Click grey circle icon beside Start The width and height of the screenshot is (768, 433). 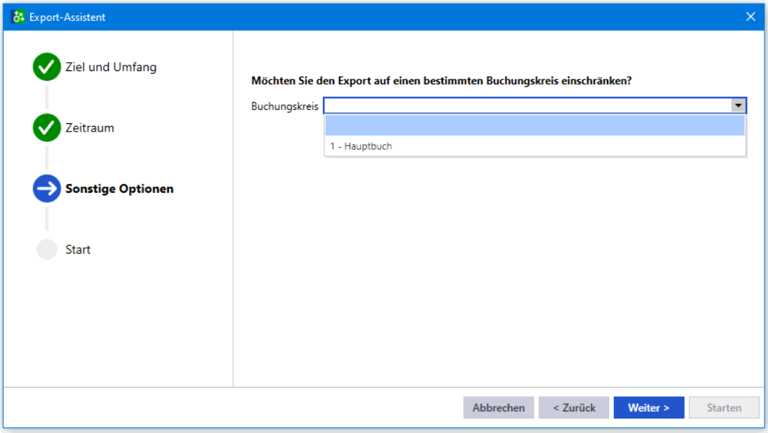pos(47,249)
